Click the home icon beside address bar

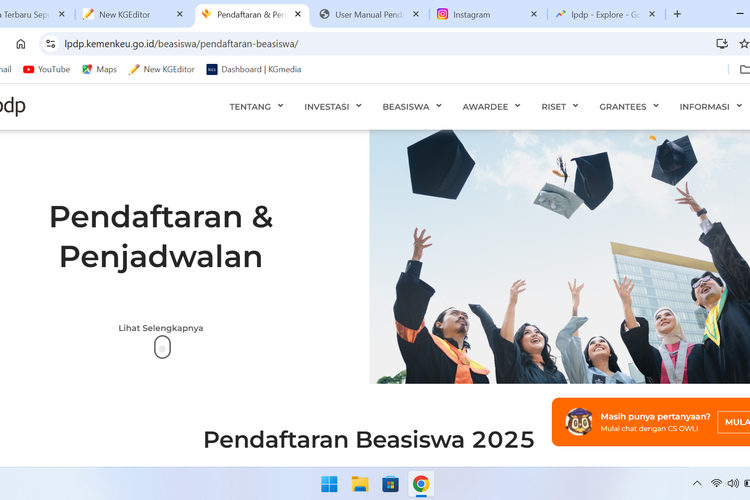tap(21, 44)
